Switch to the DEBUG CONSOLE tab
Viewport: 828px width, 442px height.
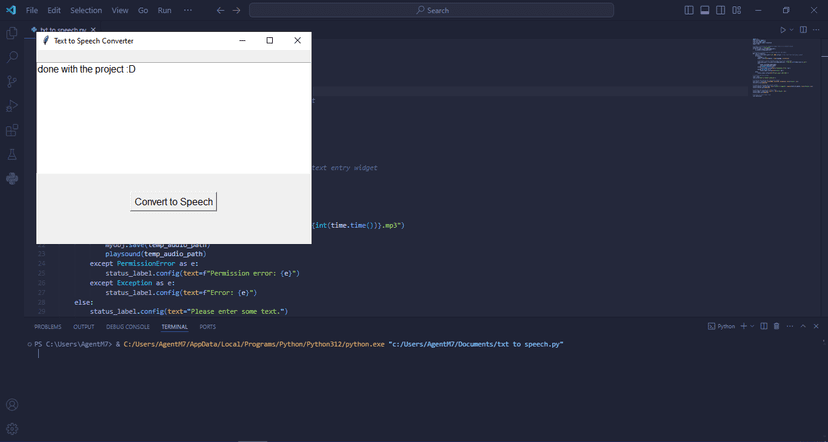click(x=128, y=327)
